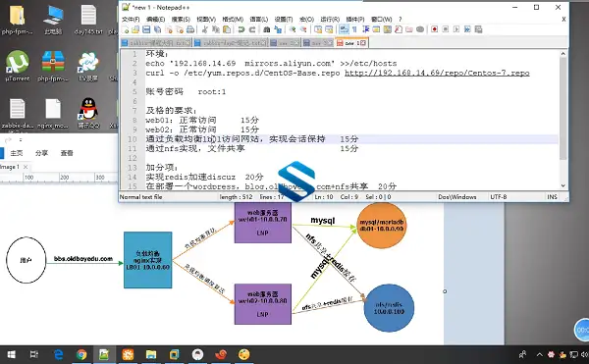Click the Save All toolbar icon

(158, 29)
